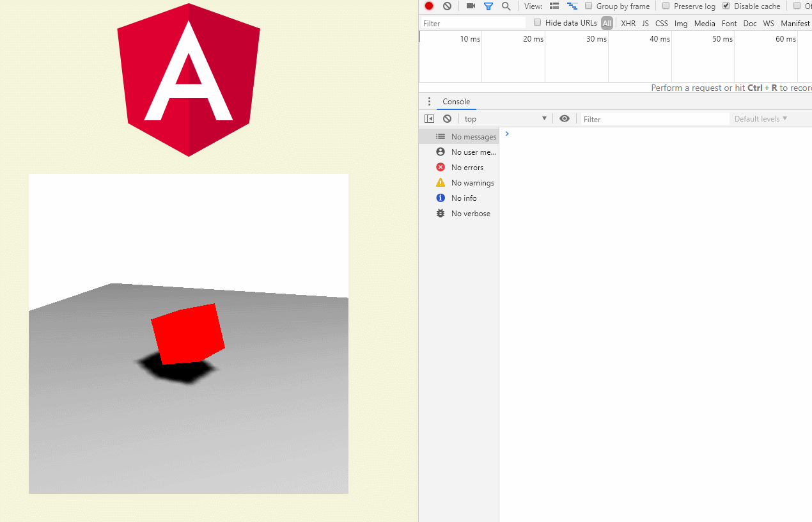Switch to large request rows view
The width and height of the screenshot is (812, 522).
(x=554, y=6)
